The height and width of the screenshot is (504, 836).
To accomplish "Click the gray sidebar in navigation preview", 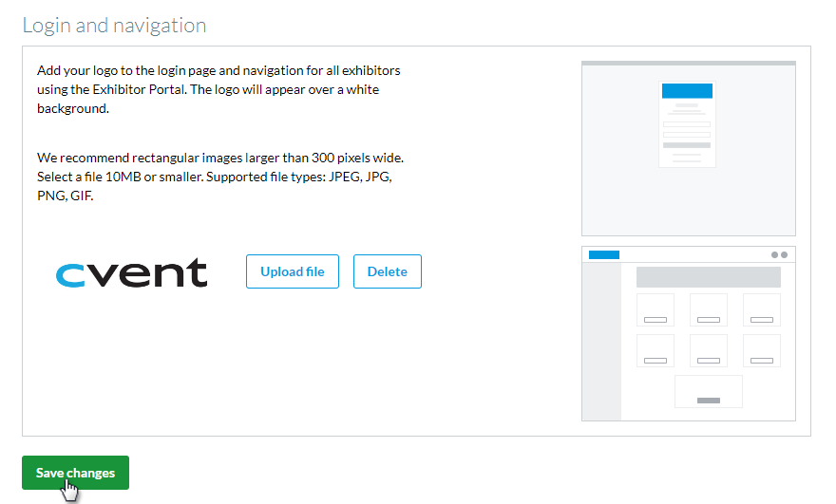I will pos(601,342).
